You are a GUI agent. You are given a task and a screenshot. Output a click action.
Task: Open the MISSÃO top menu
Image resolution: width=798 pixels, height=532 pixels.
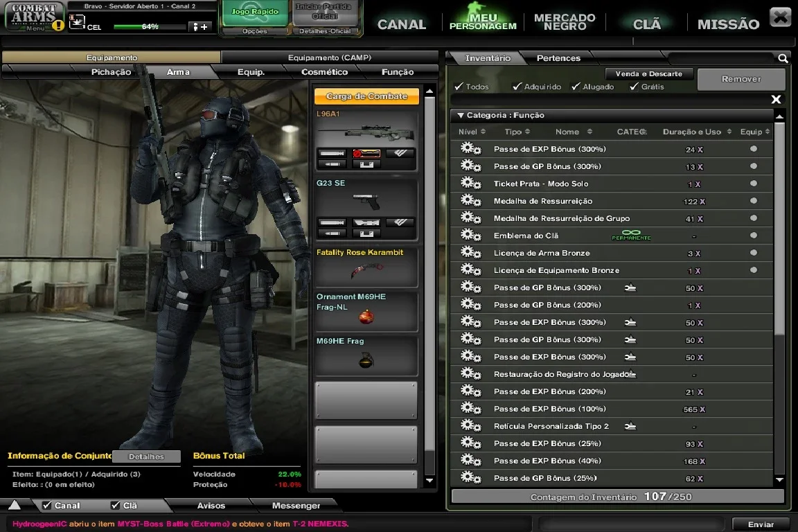tap(728, 24)
